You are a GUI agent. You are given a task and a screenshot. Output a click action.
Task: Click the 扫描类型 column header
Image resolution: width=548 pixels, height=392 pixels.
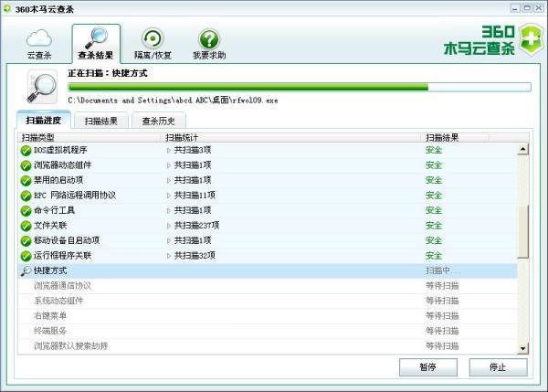(90, 137)
